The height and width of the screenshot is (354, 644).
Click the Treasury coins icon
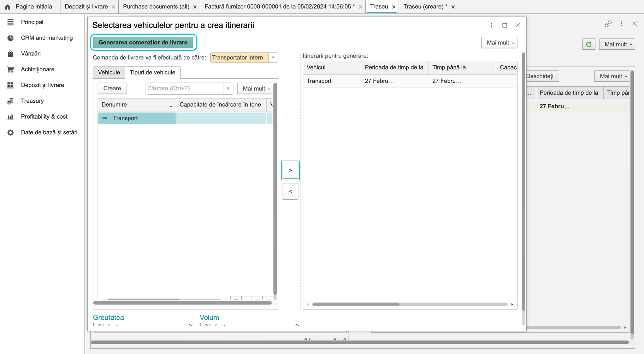pyautogui.click(x=11, y=101)
